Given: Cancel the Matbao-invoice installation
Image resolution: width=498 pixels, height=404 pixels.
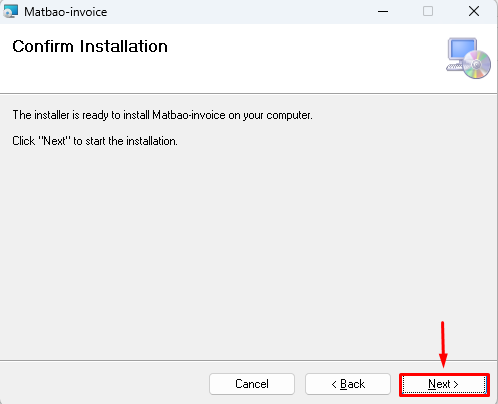Looking at the screenshot, I should pyautogui.click(x=252, y=384).
